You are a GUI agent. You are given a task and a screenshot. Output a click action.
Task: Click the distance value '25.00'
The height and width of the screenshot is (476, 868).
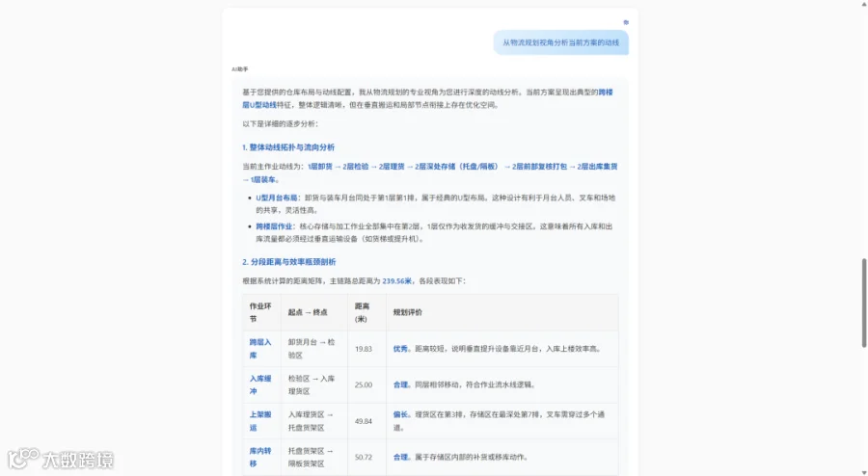click(x=364, y=384)
